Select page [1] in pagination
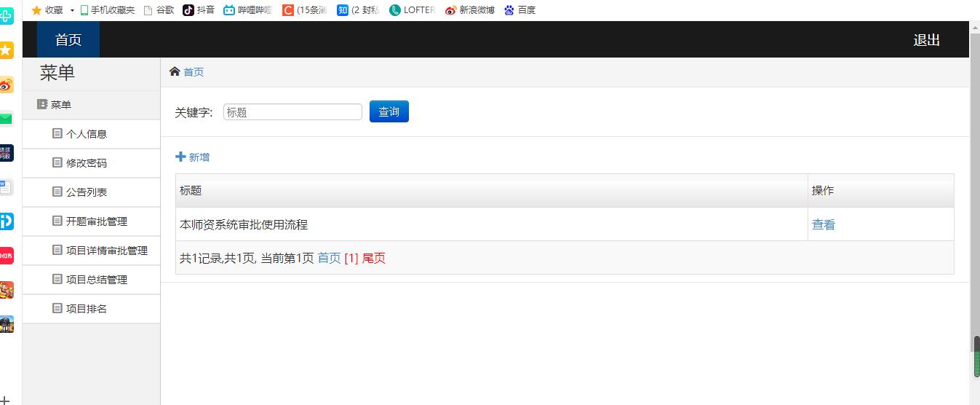Viewport: 980px width, 405px height. point(351,258)
